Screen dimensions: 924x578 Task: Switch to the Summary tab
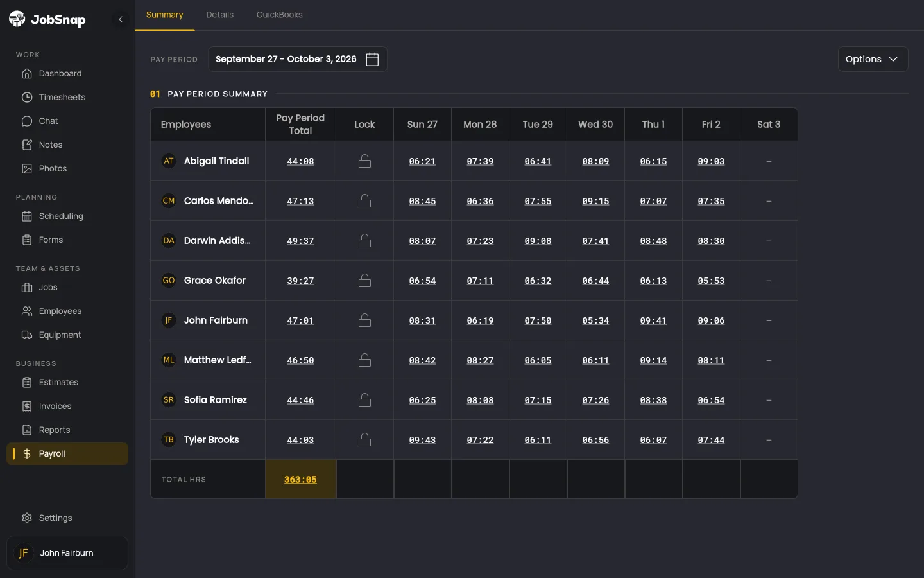pos(165,15)
